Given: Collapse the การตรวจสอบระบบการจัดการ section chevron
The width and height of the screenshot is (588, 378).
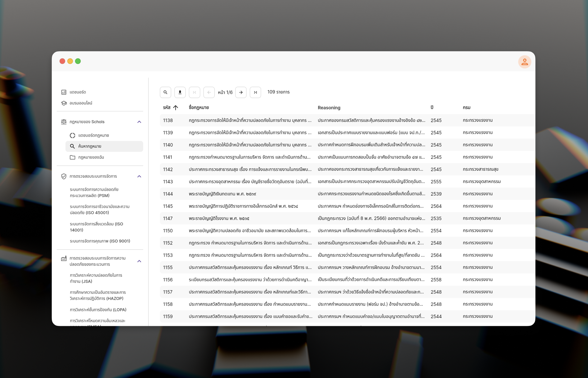Looking at the screenshot, I should click(x=139, y=176).
